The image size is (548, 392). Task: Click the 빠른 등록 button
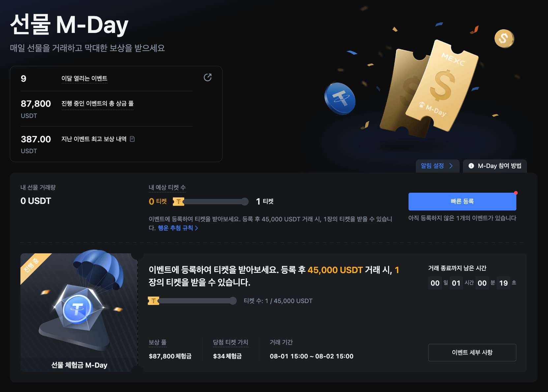pyautogui.click(x=462, y=202)
